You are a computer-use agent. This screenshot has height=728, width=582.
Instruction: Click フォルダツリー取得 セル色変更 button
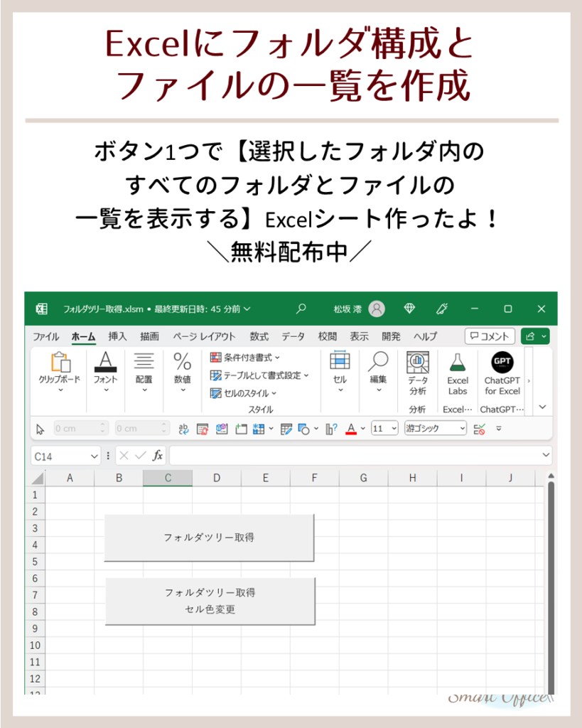click(210, 601)
